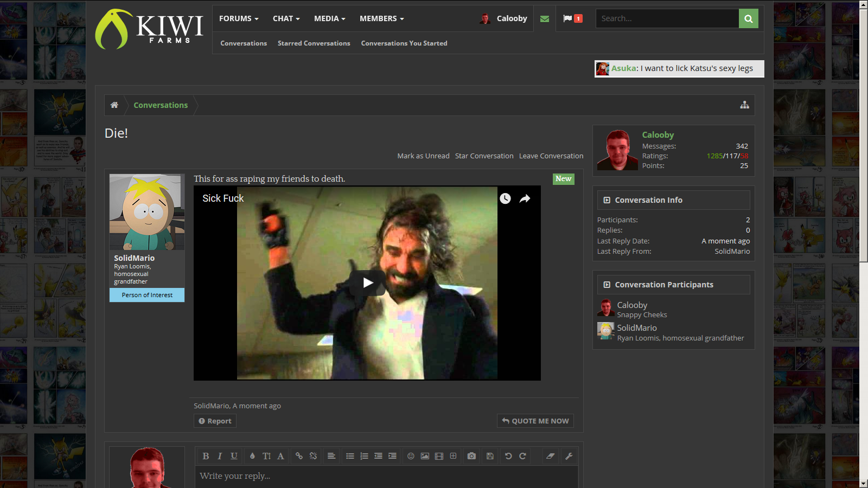Open the font family tool
Viewport: 868px width, 488px height.
(x=280, y=456)
